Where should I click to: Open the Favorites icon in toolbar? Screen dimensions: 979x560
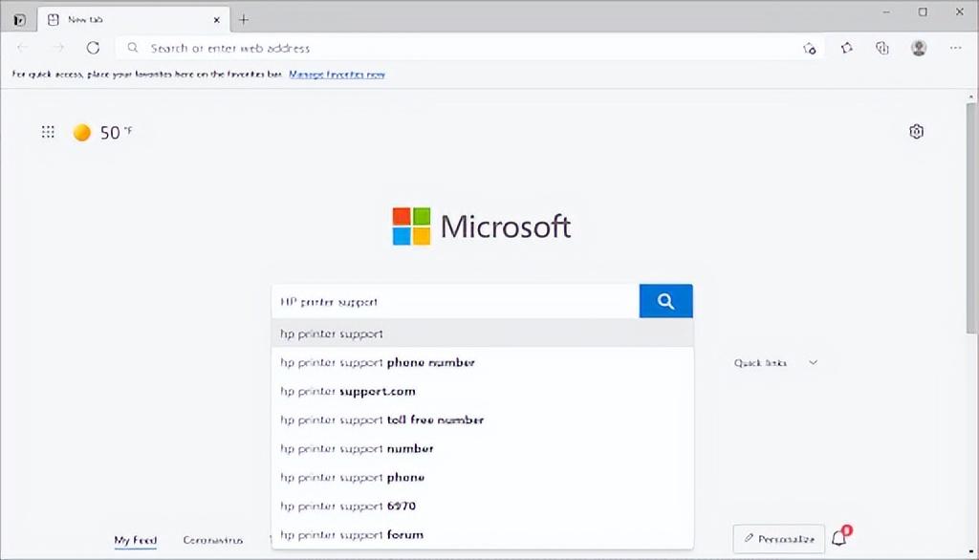pyautogui.click(x=847, y=48)
